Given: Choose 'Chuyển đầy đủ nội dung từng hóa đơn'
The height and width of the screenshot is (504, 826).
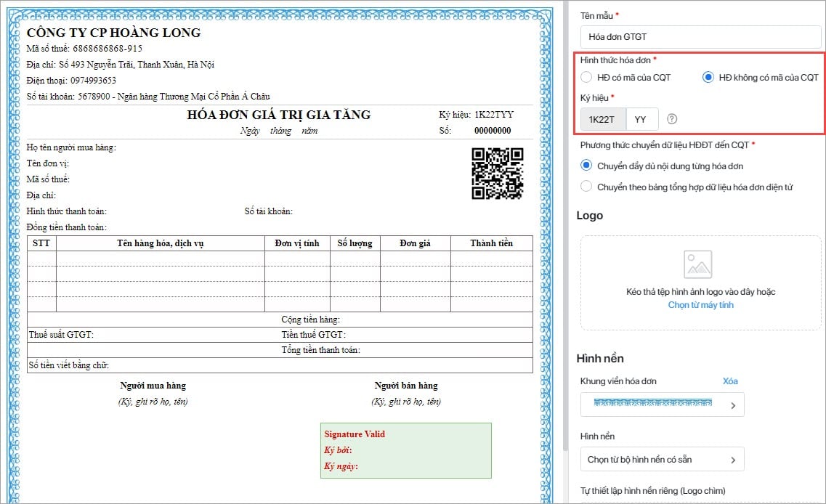Looking at the screenshot, I should coord(586,166).
